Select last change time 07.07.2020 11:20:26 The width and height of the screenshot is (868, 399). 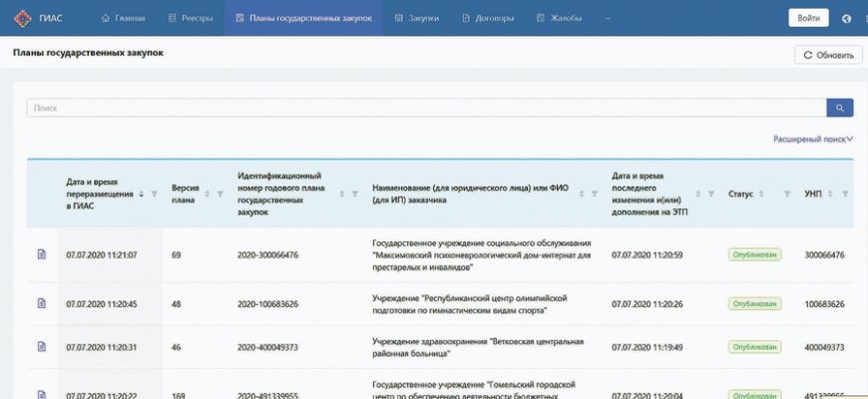pyautogui.click(x=648, y=304)
